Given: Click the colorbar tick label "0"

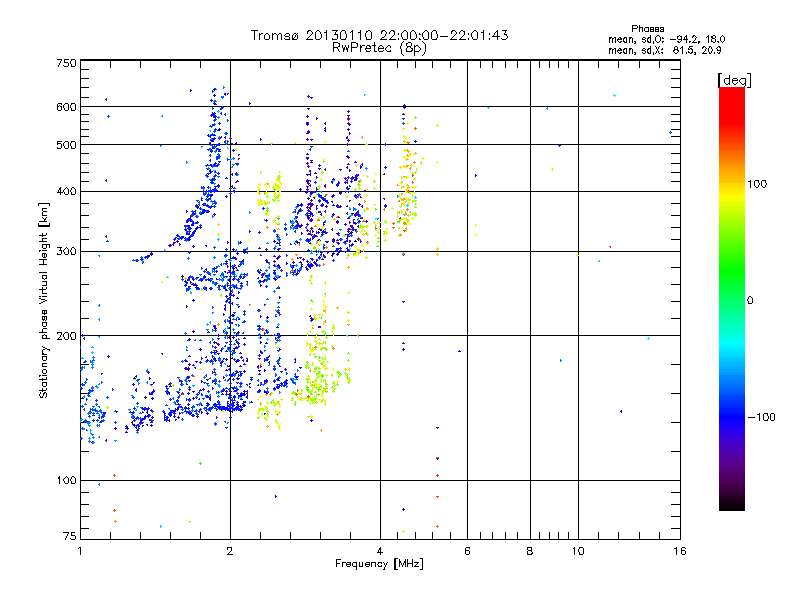Looking at the screenshot, I should point(750,301).
